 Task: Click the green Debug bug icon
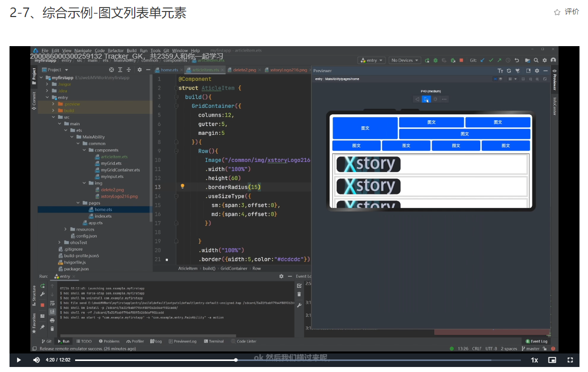[436, 60]
